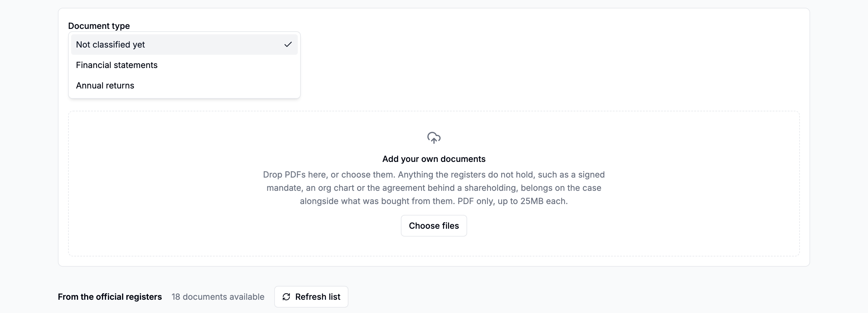Screen dimensions: 868x313
Task: Click the "Drop PDFs here" text line
Action: click(434, 175)
